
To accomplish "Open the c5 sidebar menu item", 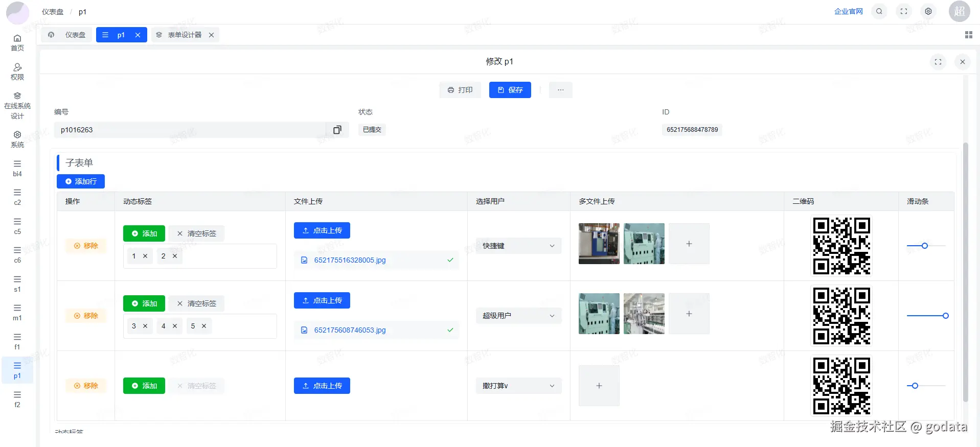I will (x=17, y=226).
